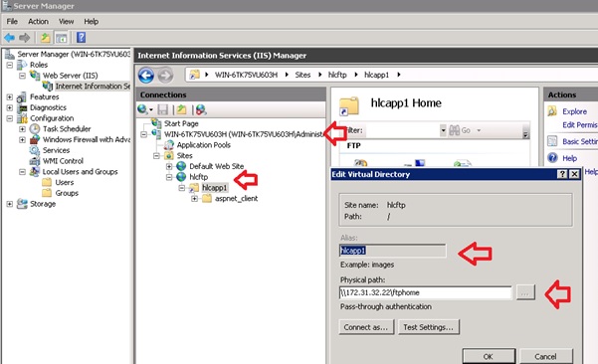Open the Filter dropdown arrow

click(443, 130)
